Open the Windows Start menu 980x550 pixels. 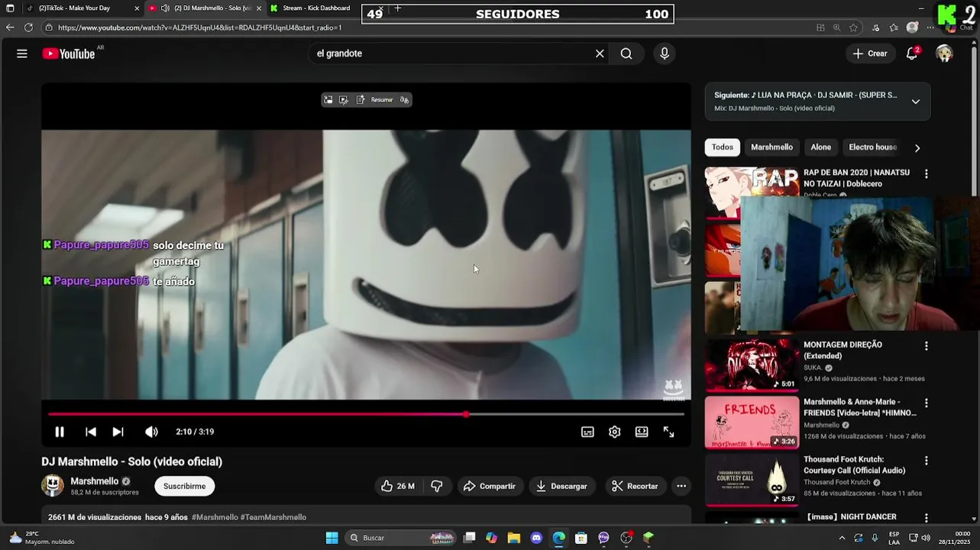(x=332, y=538)
